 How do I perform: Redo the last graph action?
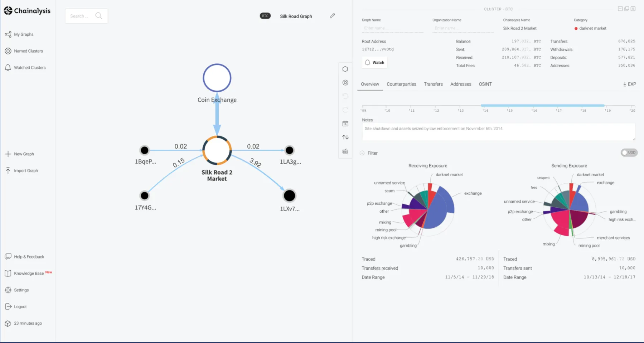click(x=345, y=110)
